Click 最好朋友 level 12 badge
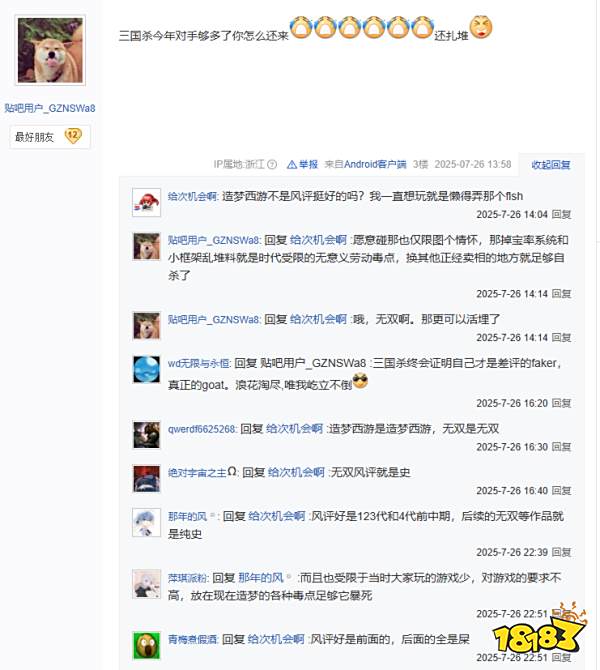The height and width of the screenshot is (670, 600). point(50,137)
